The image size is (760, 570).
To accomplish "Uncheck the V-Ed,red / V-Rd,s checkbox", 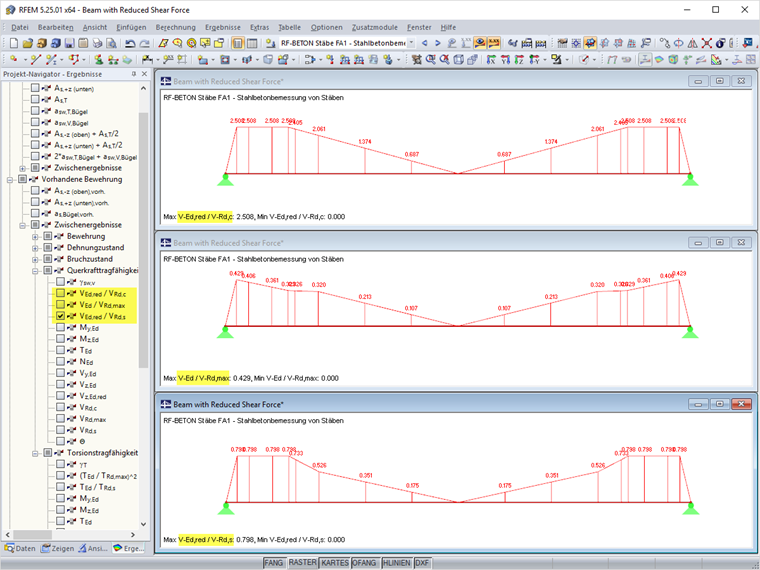I will coord(61,316).
